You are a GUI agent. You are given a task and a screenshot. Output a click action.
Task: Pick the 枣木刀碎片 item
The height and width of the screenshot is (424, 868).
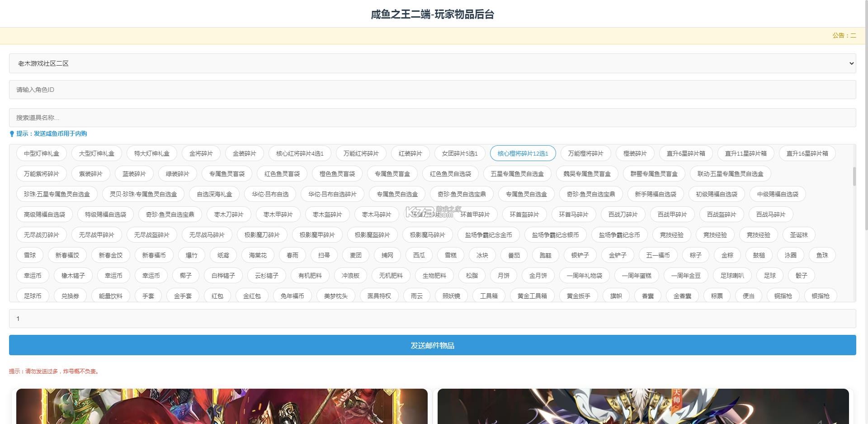(x=229, y=214)
